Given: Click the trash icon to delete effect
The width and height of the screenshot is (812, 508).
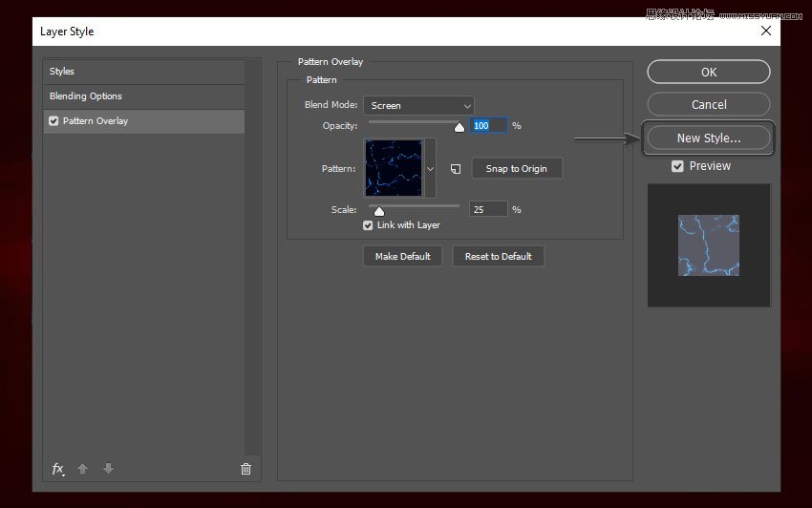Looking at the screenshot, I should tap(246, 469).
